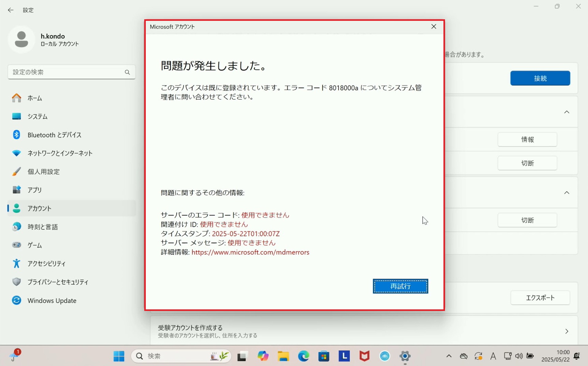Click the Settings gear on taskbar
Screen dimensions: 588x366
click(405, 356)
